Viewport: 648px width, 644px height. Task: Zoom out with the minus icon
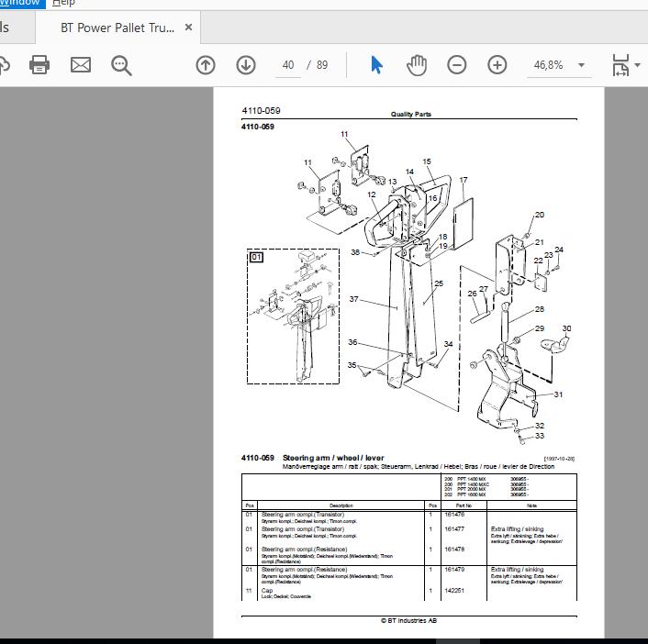coord(457,65)
